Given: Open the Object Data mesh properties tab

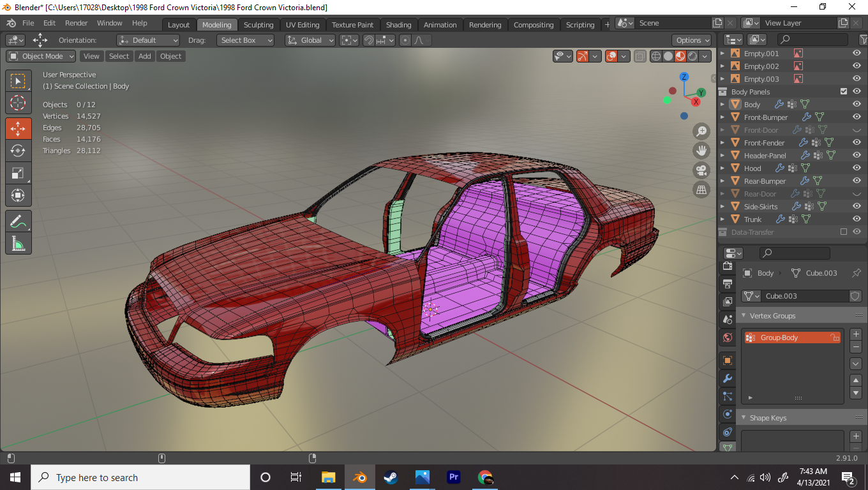Looking at the screenshot, I should point(727,447).
